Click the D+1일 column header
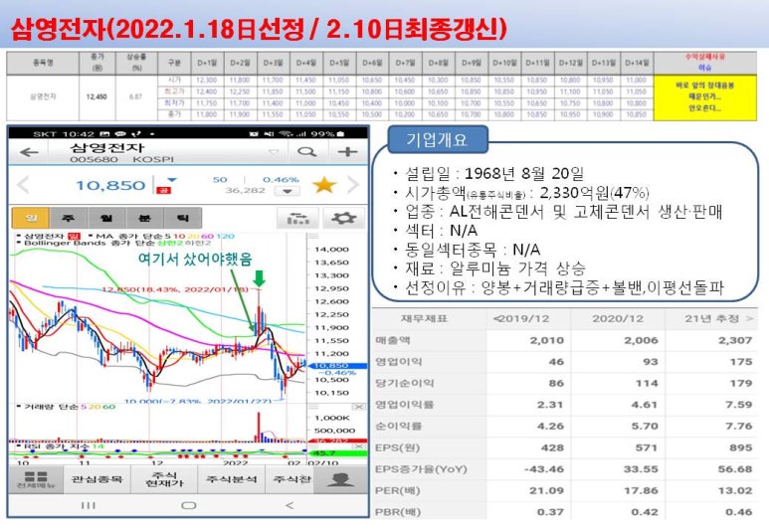Image resolution: width=769 pixels, height=532 pixels. [x=207, y=63]
